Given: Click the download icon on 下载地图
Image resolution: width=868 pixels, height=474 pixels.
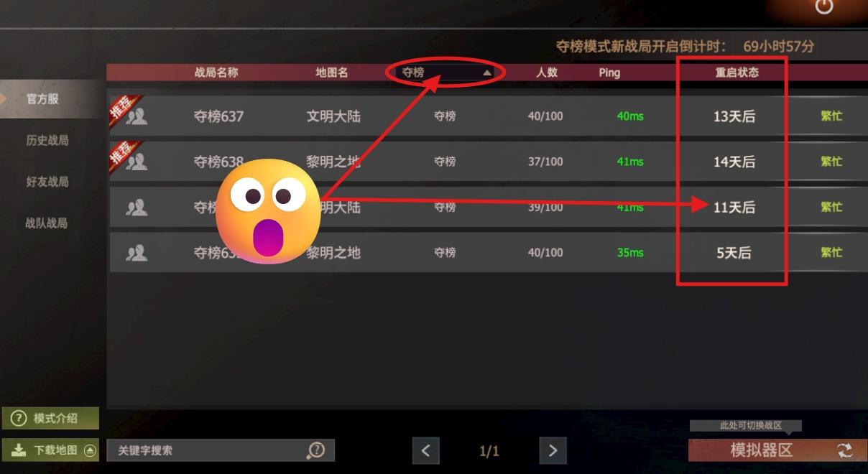Looking at the screenshot, I should pyautogui.click(x=19, y=450).
